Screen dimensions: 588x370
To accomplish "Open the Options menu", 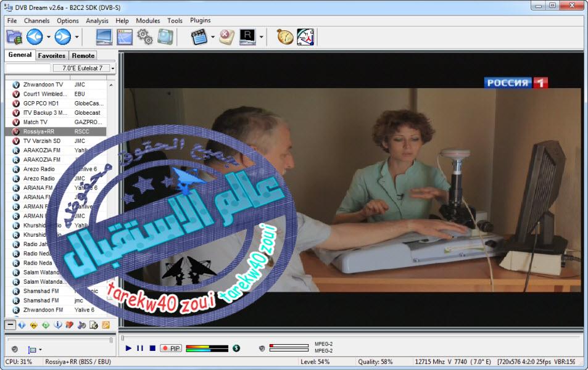I will (68, 20).
